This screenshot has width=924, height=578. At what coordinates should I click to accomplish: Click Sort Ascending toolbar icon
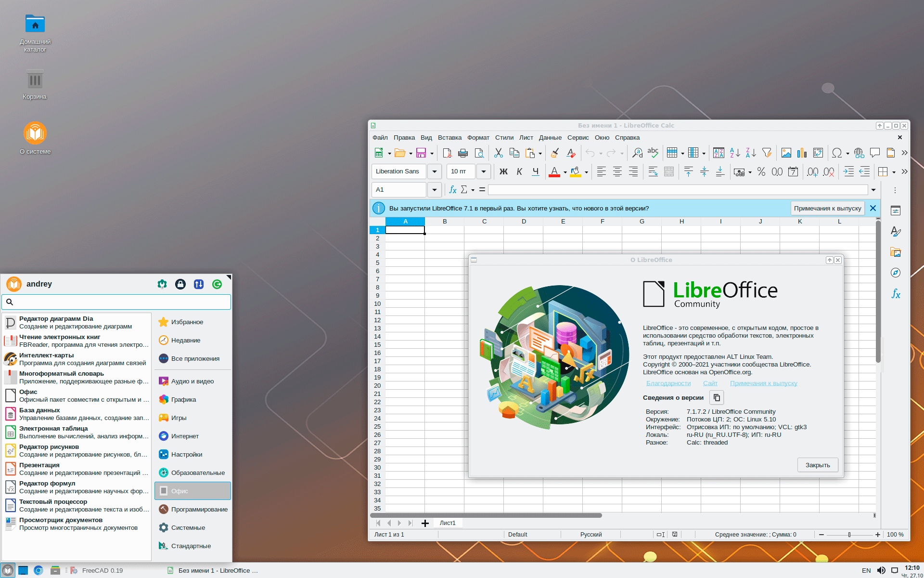(735, 153)
